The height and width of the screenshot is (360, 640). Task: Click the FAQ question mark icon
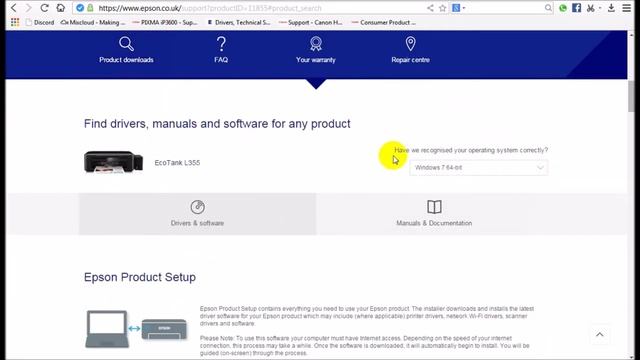point(221,44)
